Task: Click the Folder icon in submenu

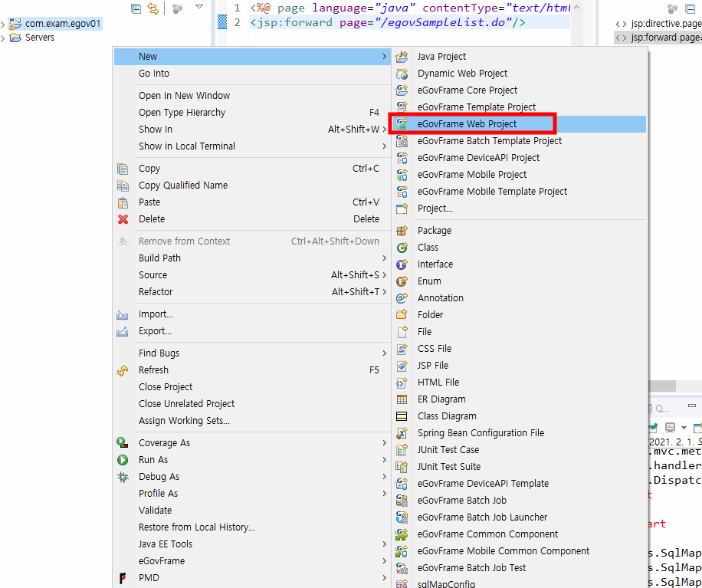Action: 402,315
